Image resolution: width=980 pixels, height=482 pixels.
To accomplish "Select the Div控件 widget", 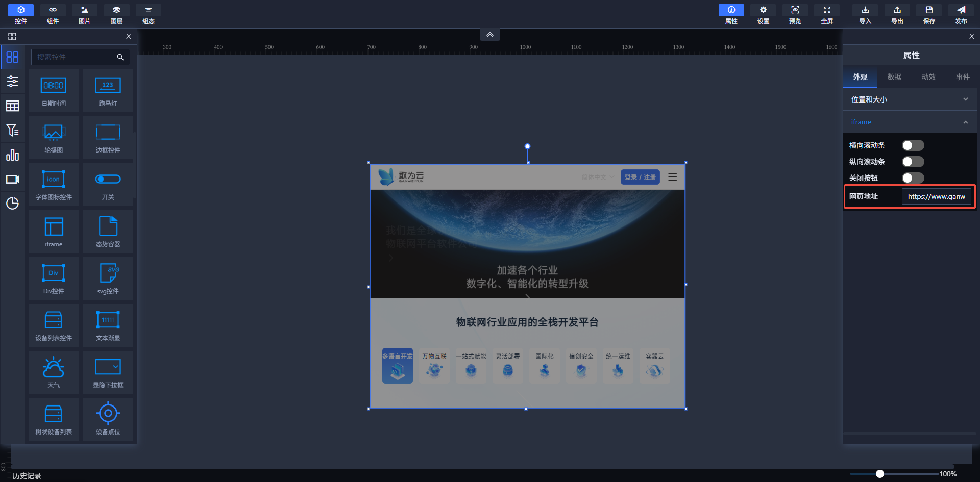I will [54, 278].
